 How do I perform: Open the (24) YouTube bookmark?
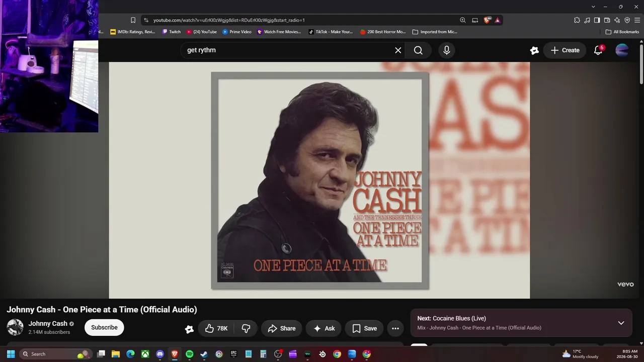(201, 32)
